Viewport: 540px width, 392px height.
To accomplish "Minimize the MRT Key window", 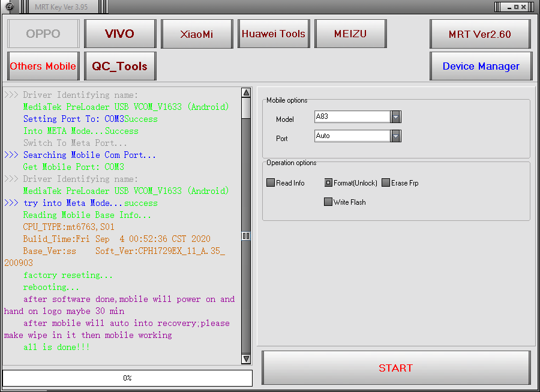I will pyautogui.click(x=509, y=7).
